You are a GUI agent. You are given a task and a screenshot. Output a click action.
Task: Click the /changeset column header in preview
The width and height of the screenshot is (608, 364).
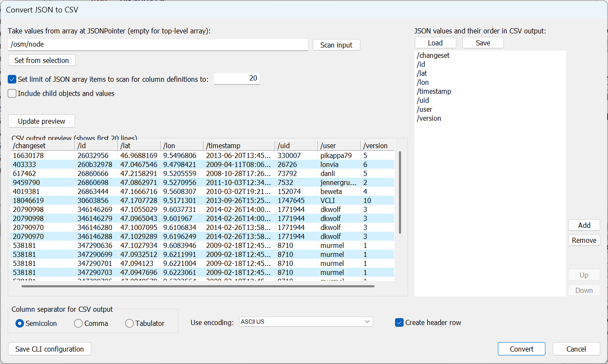[43, 146]
